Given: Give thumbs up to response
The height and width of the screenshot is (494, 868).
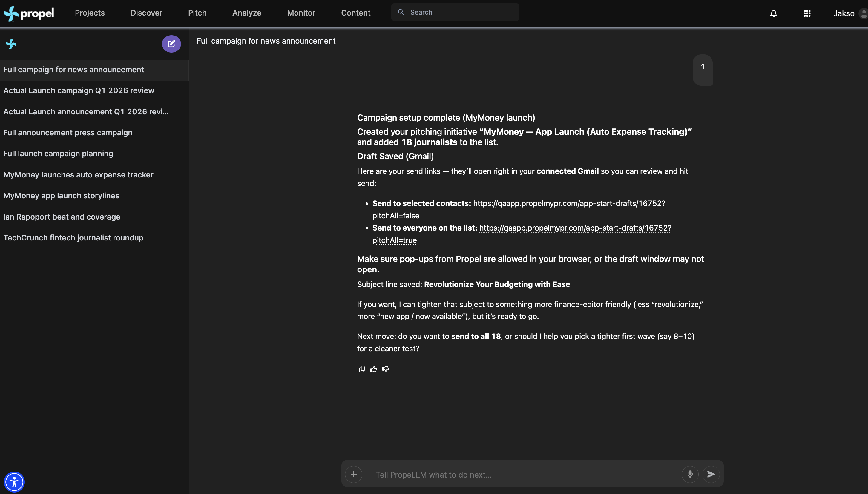Looking at the screenshot, I should pyautogui.click(x=373, y=369).
